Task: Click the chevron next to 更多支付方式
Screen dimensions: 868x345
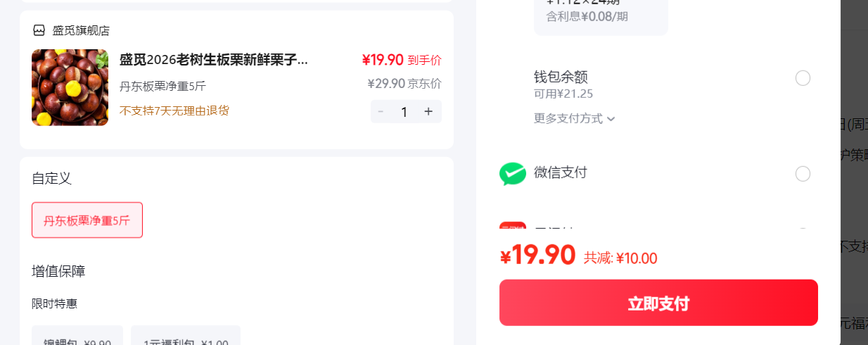Action: point(611,119)
